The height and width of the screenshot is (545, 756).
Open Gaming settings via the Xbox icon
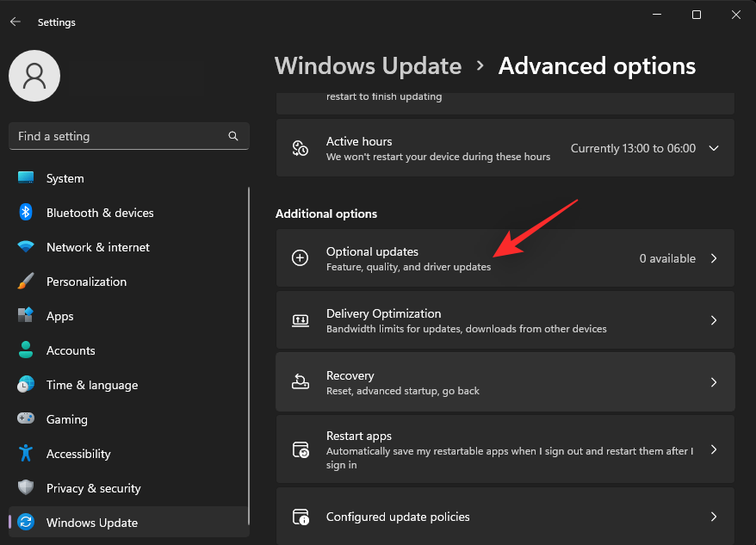[x=25, y=419]
